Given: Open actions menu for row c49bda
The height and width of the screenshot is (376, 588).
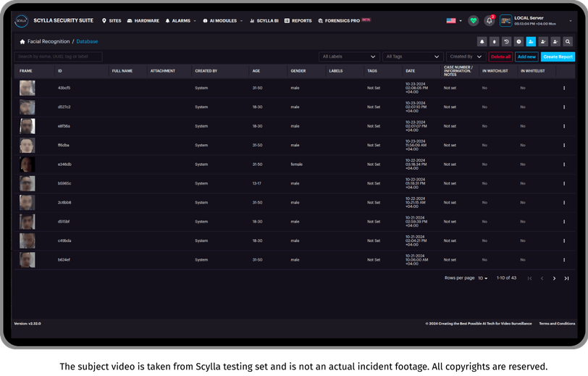Looking at the screenshot, I should (564, 241).
